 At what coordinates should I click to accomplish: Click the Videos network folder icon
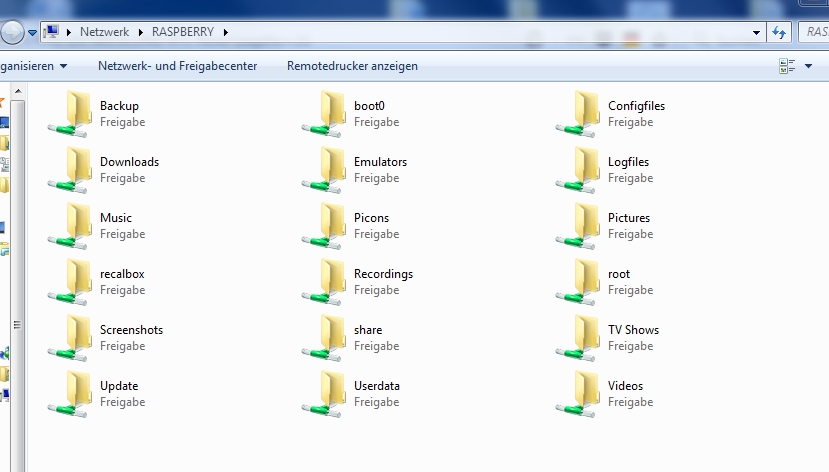[x=577, y=394]
